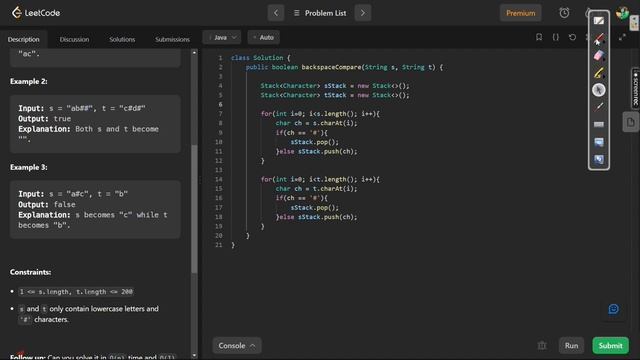This screenshot has height=360, width=640.
Task: Click the 'Follow up:' text
Action: point(27,357)
